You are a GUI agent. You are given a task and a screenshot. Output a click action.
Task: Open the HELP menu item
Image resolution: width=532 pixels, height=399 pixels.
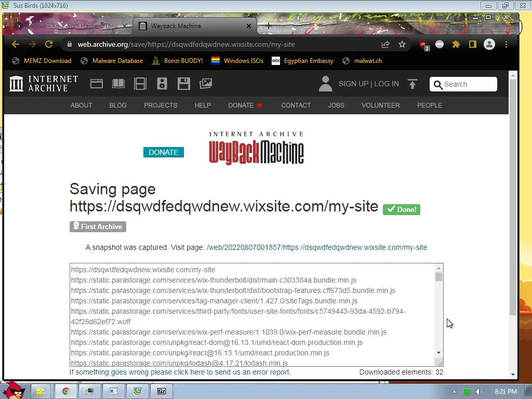pyautogui.click(x=203, y=105)
